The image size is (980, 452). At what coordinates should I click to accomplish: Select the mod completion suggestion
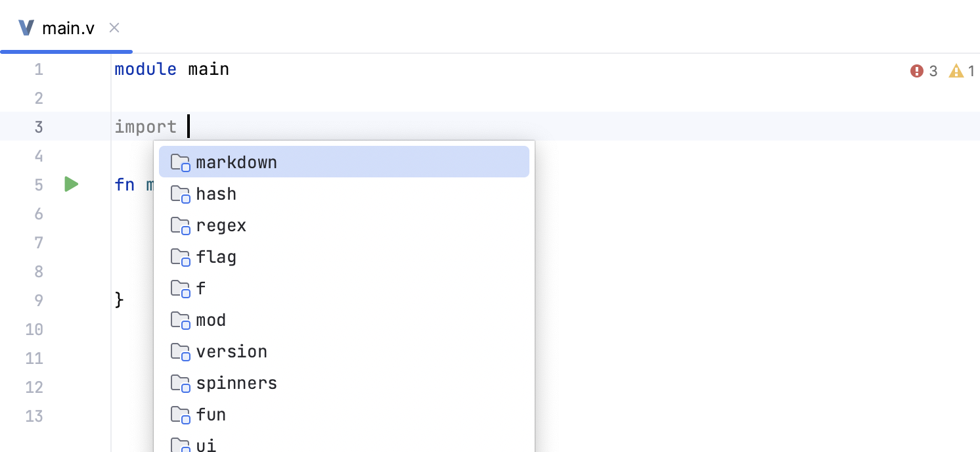pos(212,320)
